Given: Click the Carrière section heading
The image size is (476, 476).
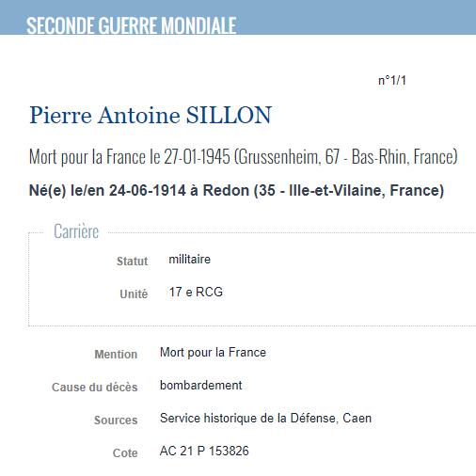Looking at the screenshot, I should 76,231.
